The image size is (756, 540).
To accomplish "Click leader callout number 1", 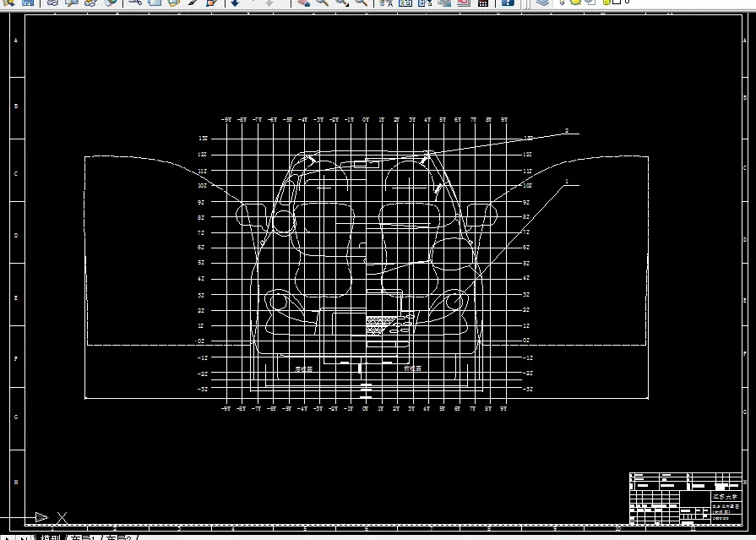I will coord(567,182).
